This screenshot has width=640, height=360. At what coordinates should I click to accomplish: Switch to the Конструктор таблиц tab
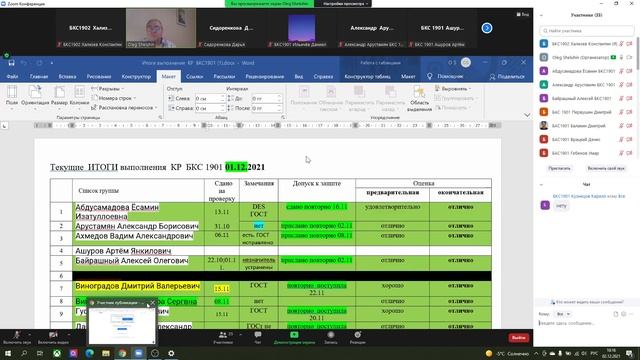[367, 76]
